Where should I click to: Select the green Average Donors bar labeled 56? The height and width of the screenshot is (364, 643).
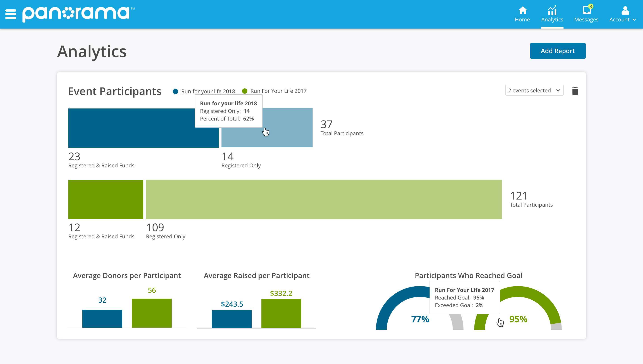tap(152, 313)
